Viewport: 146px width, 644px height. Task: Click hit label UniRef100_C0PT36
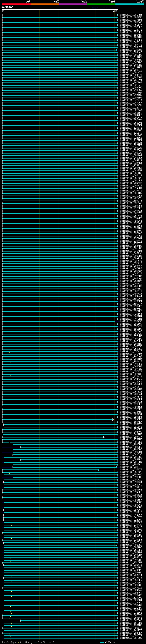click(x=131, y=374)
